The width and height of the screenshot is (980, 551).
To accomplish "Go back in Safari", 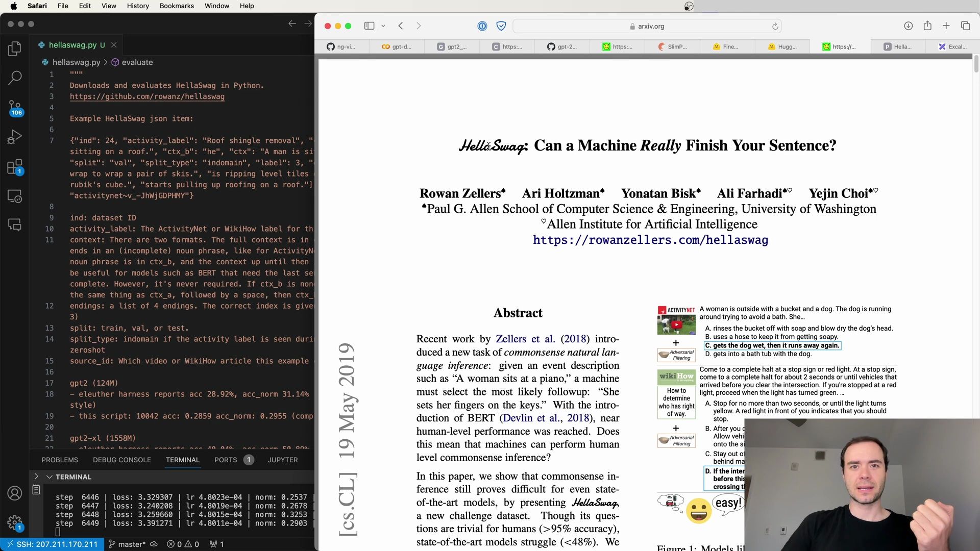I will 401,26.
